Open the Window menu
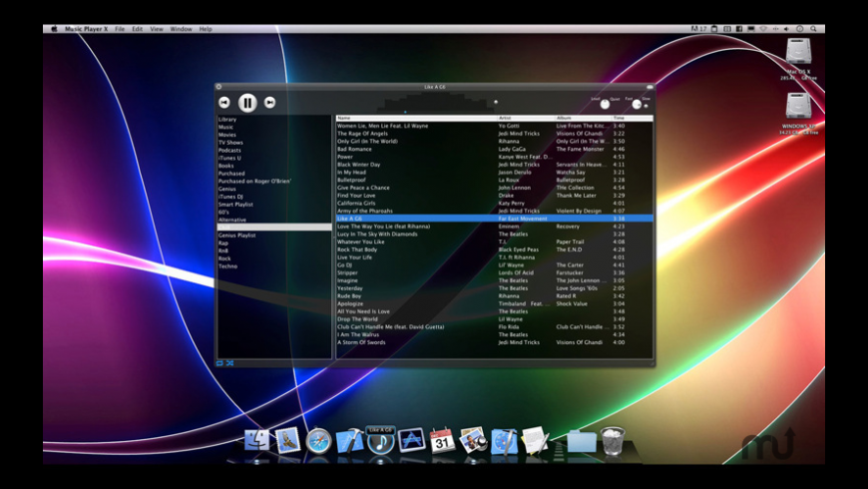Screen dimensions: 868x489 tap(181, 29)
